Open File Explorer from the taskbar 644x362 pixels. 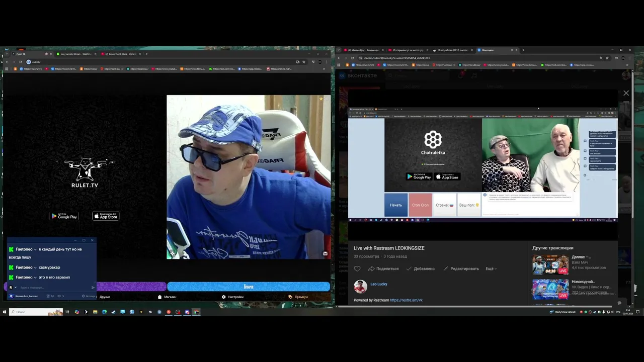tap(95, 312)
